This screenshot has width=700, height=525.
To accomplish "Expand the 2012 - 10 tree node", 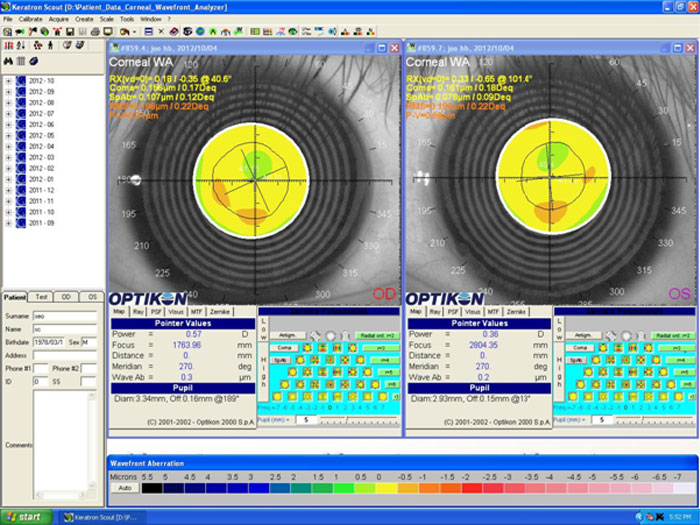I will [x=8, y=81].
